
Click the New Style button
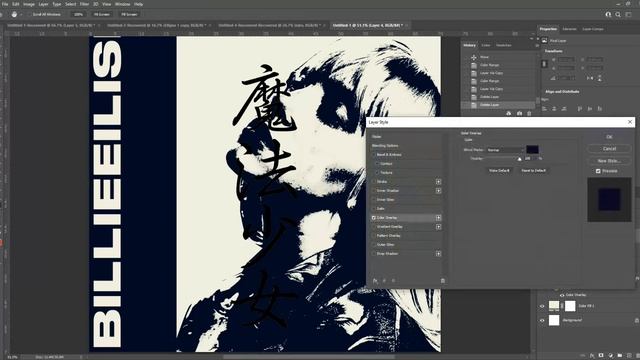[609, 160]
